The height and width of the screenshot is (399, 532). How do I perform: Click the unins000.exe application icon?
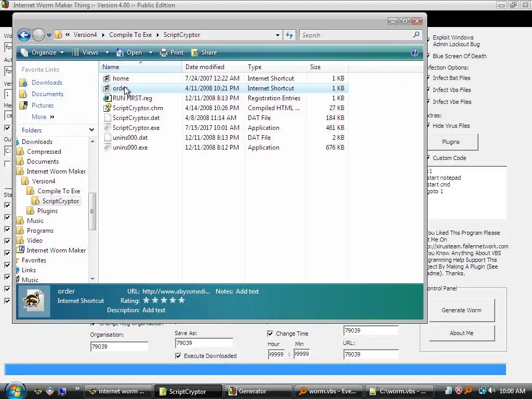click(x=107, y=147)
